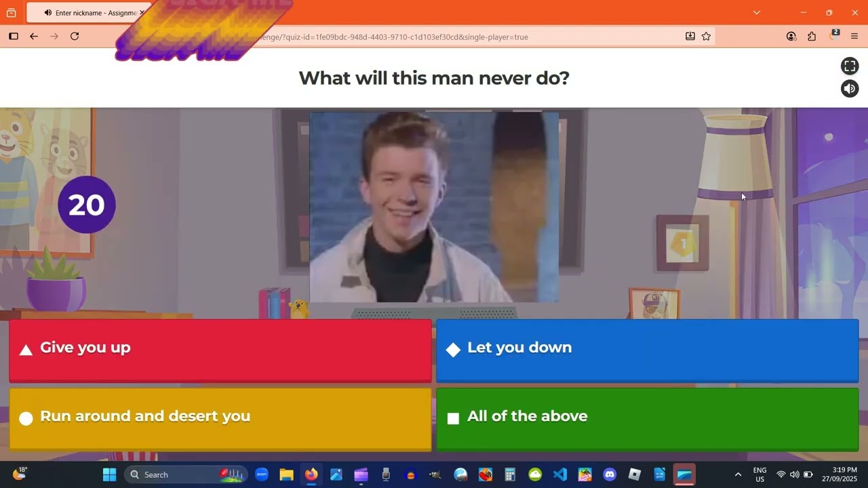Screen dimensions: 868x488
Task: Go forward to the next page
Action: pos(54,37)
